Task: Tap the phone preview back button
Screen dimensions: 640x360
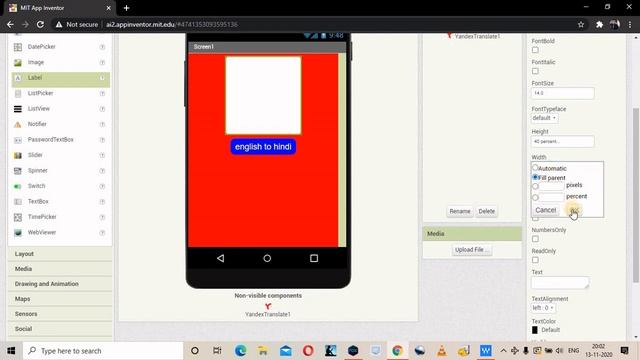Action: pos(220,258)
